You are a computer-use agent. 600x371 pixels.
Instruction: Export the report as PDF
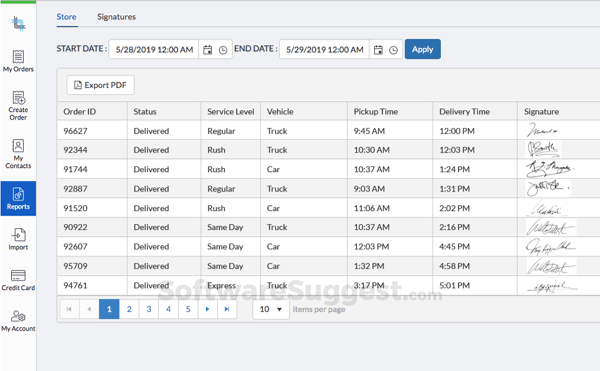(100, 85)
